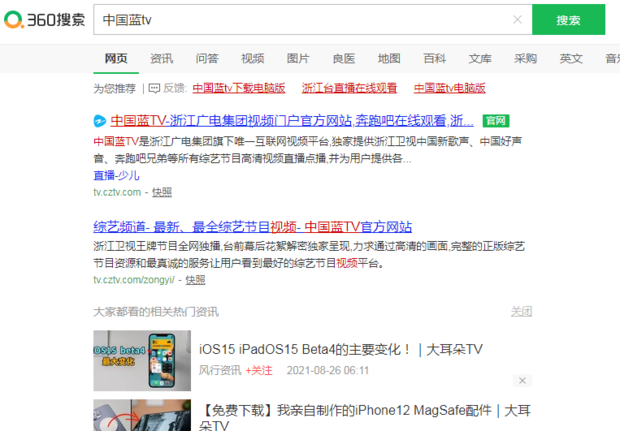Click the 大家都看的相关热门资讯 heading

(x=156, y=312)
